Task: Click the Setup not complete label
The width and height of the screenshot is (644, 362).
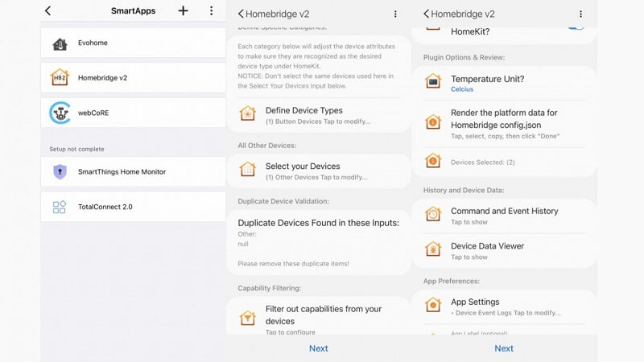Action: pyautogui.click(x=76, y=149)
